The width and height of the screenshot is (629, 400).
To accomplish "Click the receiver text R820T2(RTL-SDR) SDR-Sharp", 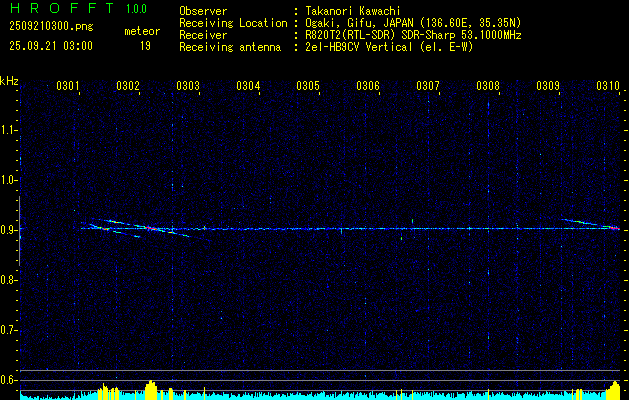I will [383, 35].
